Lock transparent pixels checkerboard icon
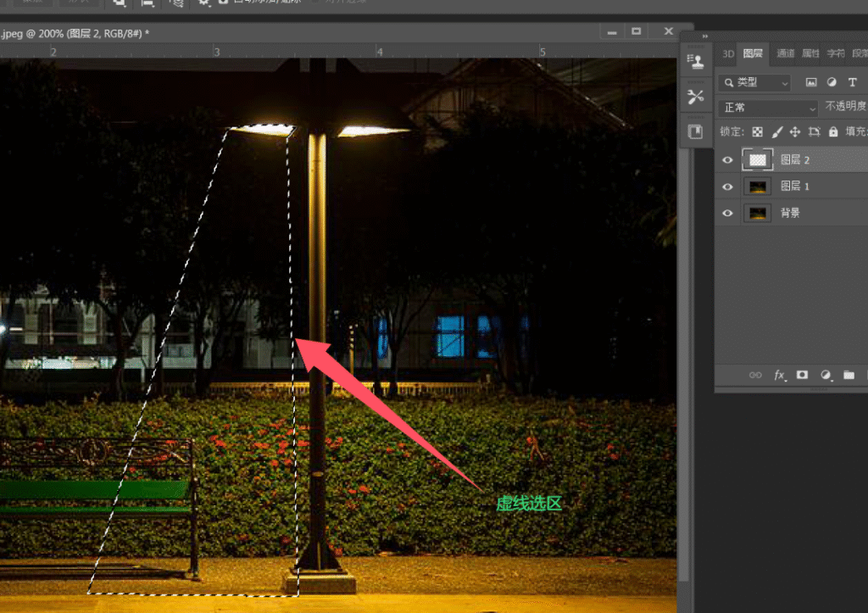This screenshot has height=613, width=868. (757, 131)
